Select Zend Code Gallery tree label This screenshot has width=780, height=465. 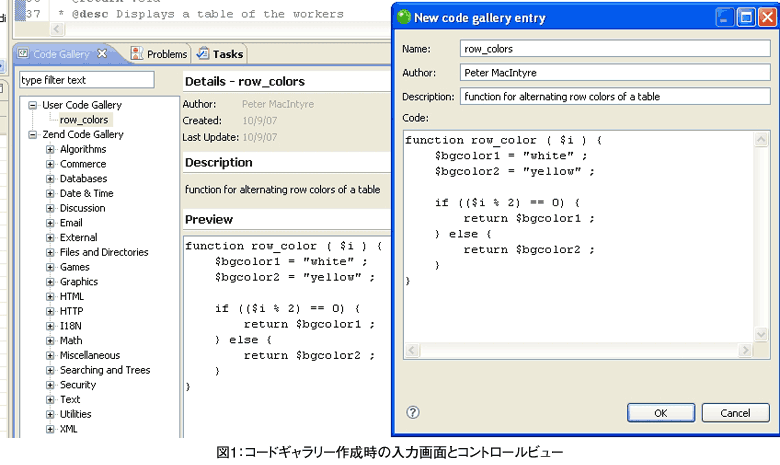point(83,134)
